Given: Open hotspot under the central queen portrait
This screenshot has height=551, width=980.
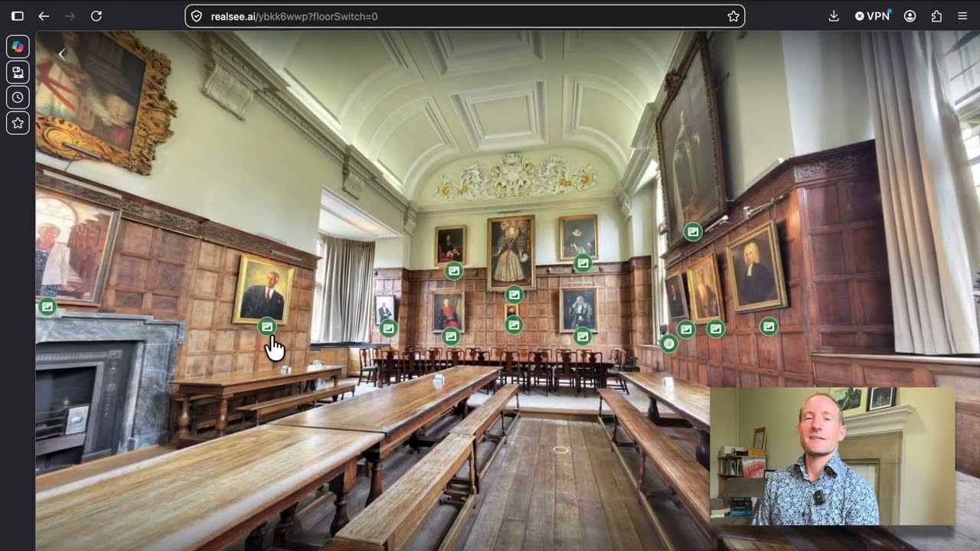Looking at the screenshot, I should 514,295.
